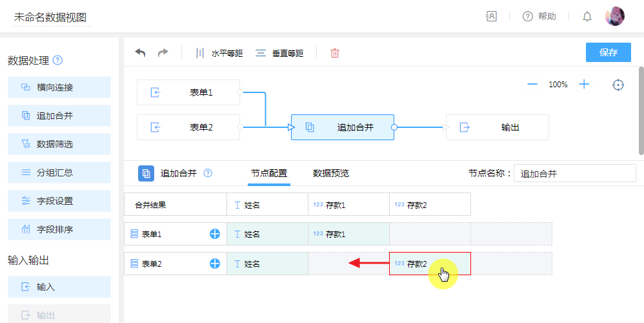Click the red trash delete icon
Viewport: 644px width, 323px height.
point(334,53)
